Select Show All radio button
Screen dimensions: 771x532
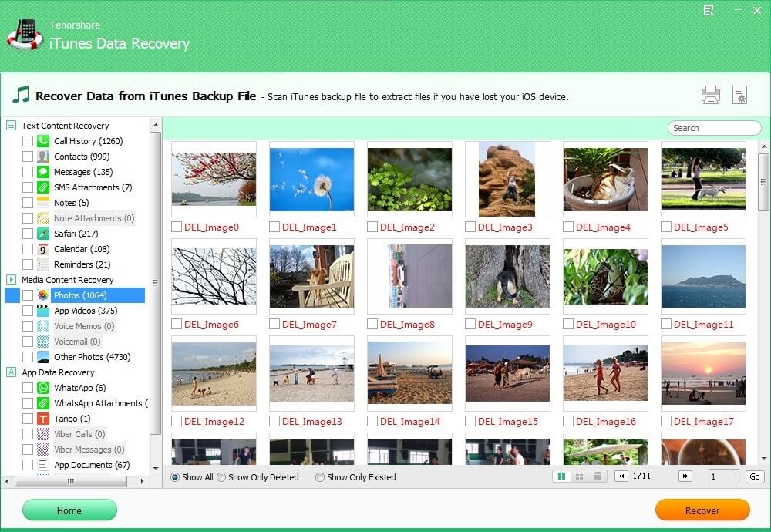click(x=174, y=477)
